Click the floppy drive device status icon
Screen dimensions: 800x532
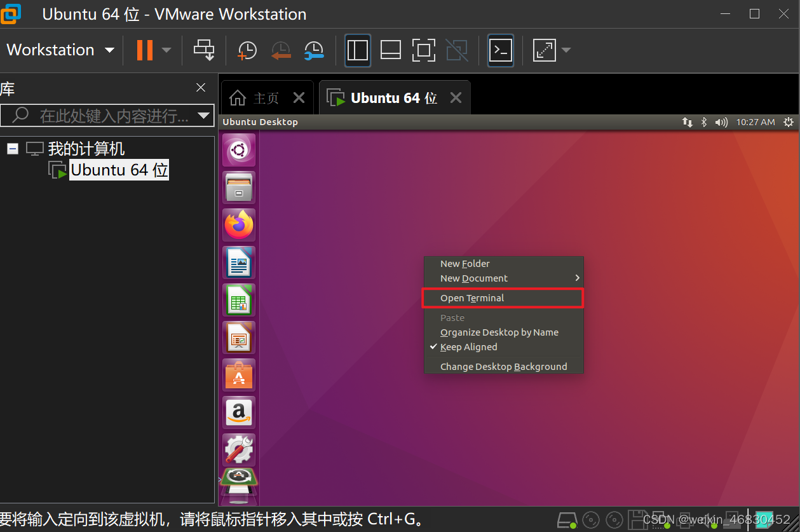pos(637,520)
